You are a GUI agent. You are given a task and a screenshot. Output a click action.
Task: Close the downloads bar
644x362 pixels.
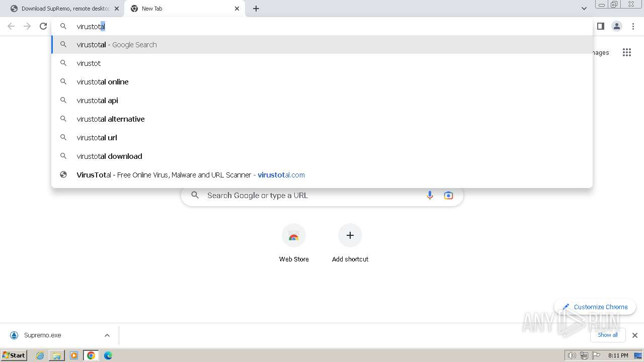click(x=635, y=335)
